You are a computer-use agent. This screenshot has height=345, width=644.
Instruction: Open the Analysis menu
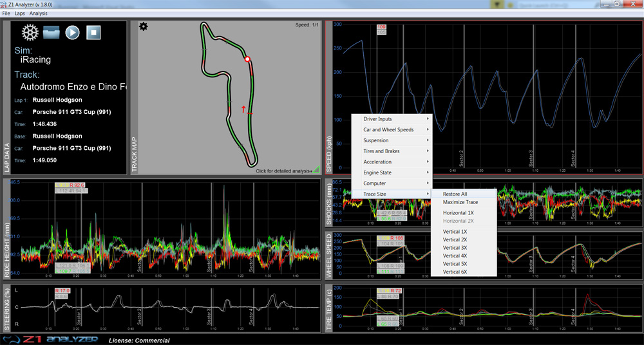pyautogui.click(x=38, y=13)
